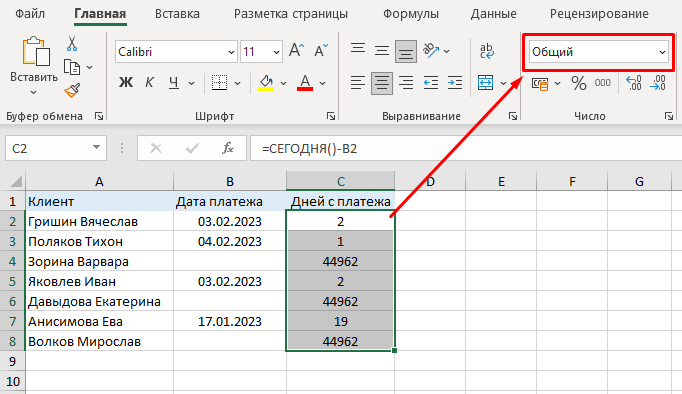Apply the Percent style format
This screenshot has width=682, height=394.
pyautogui.click(x=579, y=83)
